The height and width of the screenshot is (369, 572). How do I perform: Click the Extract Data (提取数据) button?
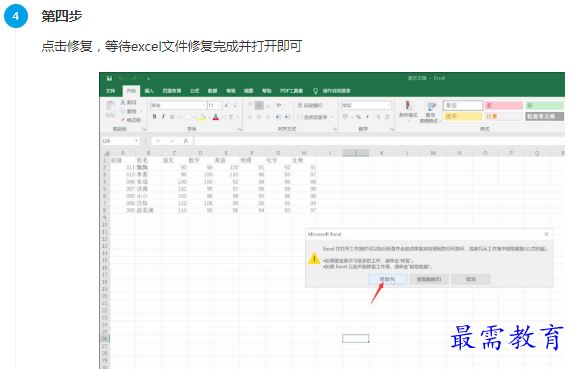pyautogui.click(x=429, y=279)
